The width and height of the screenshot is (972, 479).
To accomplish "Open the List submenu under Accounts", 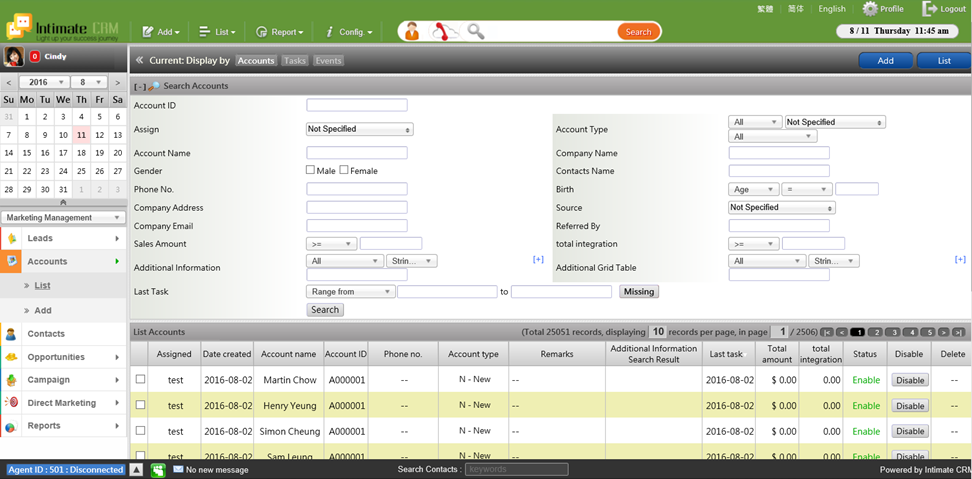I will [42, 286].
